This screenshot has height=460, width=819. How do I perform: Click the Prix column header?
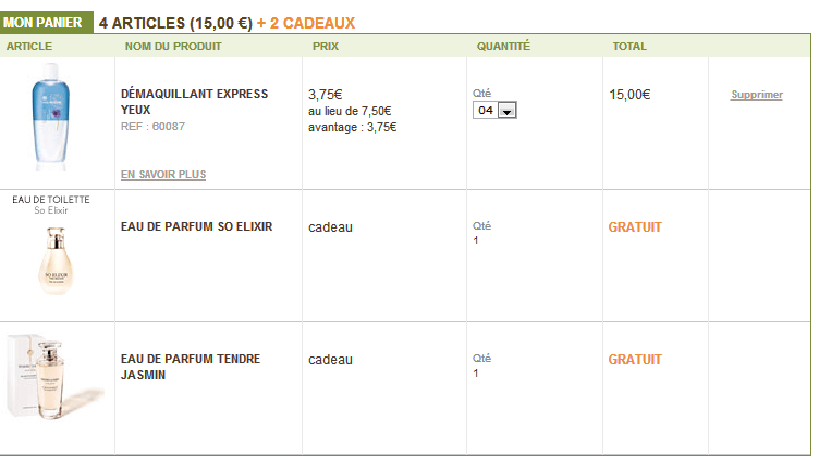(x=325, y=46)
